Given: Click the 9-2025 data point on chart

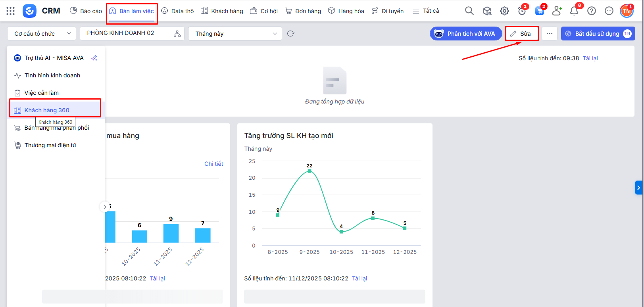Looking at the screenshot, I should click(310, 171).
